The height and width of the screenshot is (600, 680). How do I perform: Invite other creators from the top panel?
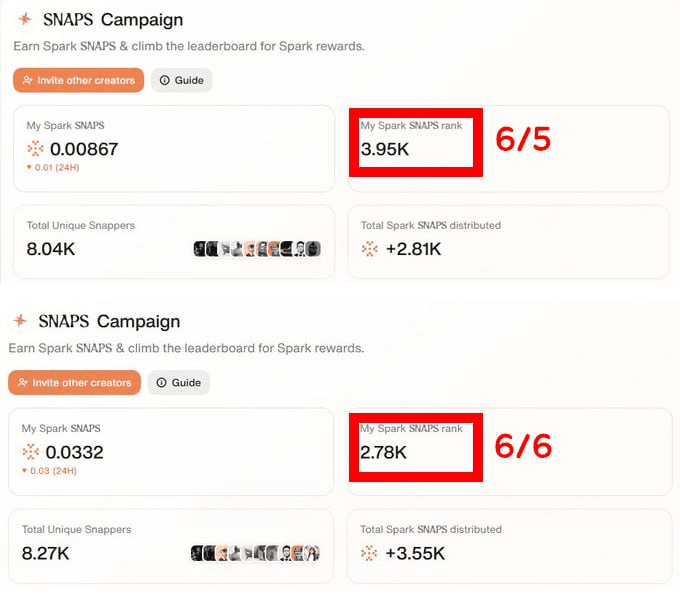click(78, 80)
